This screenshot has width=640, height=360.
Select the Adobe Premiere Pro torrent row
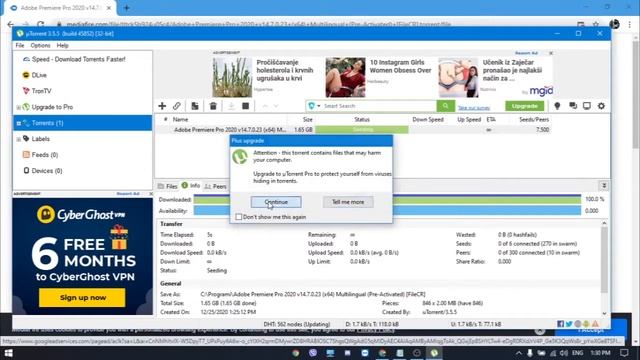click(353, 130)
